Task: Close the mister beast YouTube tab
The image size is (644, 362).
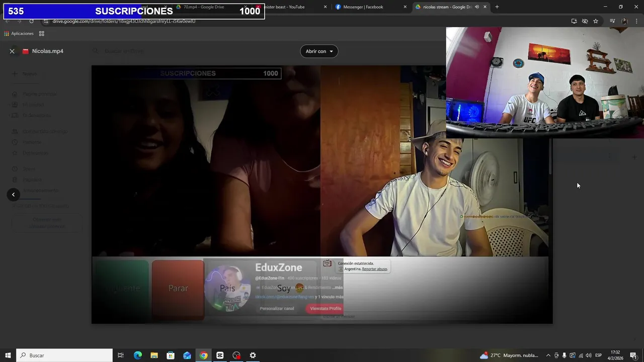Action: click(x=325, y=7)
